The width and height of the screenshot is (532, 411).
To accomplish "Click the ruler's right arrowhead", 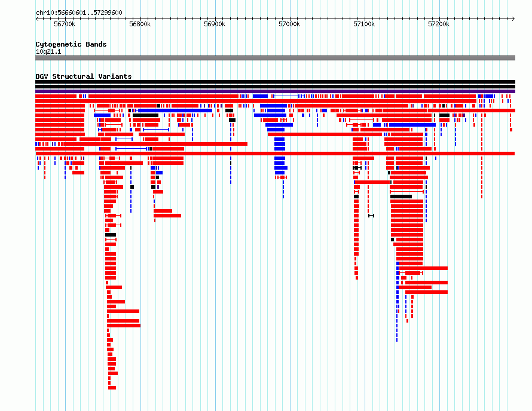I will coord(513,19).
